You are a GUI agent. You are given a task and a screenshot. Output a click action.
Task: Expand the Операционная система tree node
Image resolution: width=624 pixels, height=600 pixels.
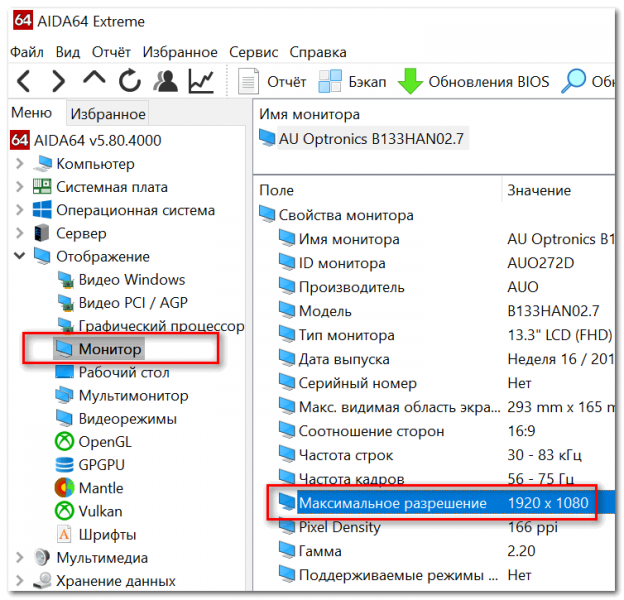[x=19, y=210]
